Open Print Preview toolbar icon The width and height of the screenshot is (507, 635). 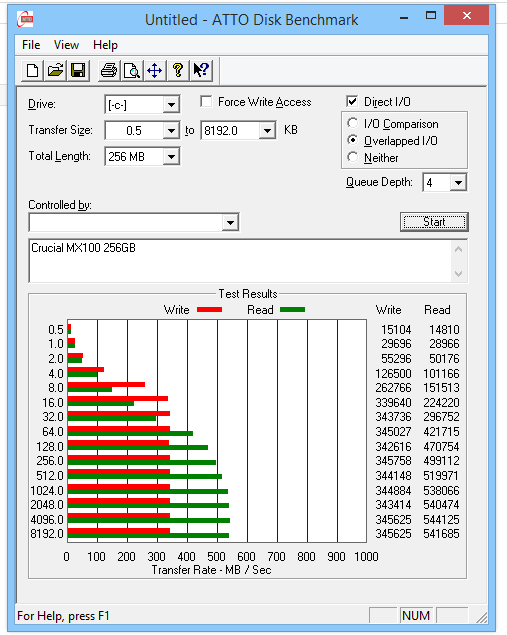point(132,71)
